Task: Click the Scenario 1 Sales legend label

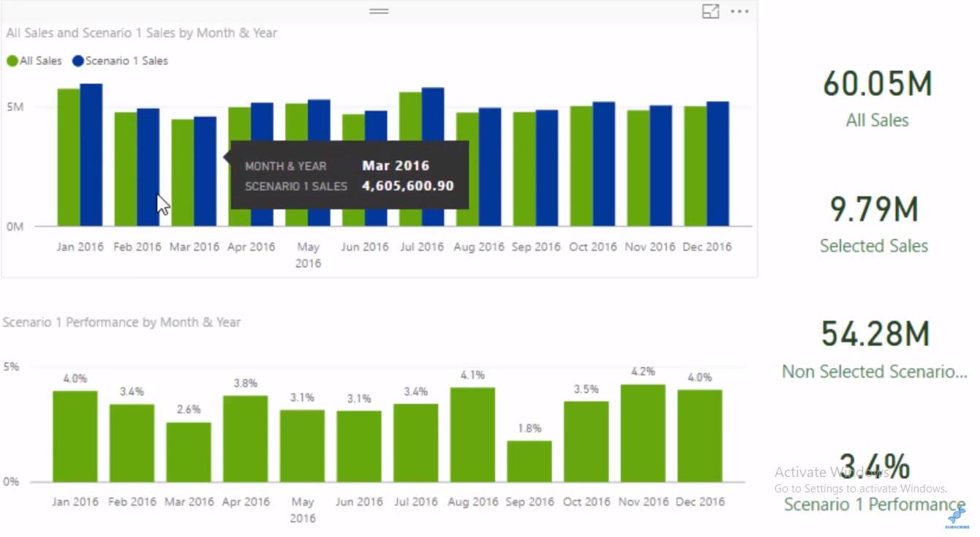Action: click(127, 61)
